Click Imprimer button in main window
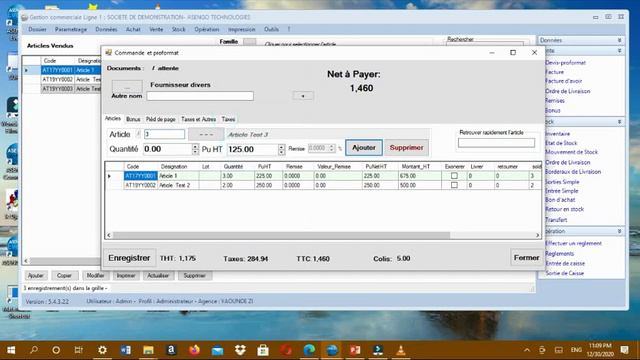640x360 pixels. pos(126,276)
